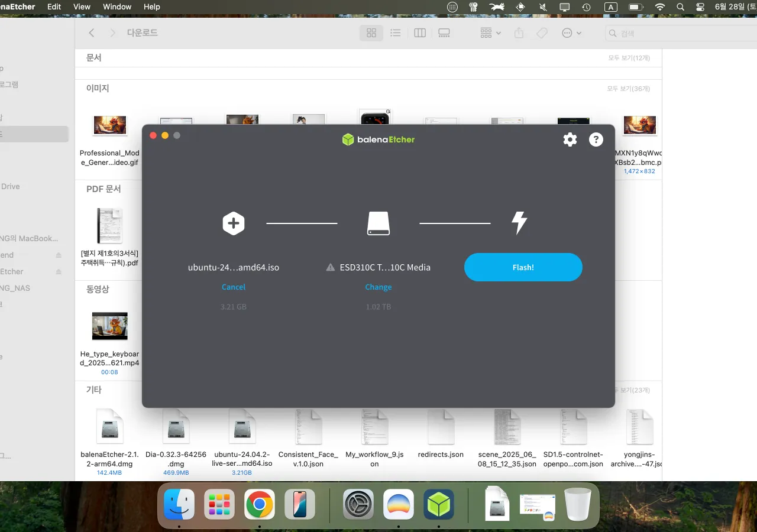The width and height of the screenshot is (757, 532).
Task: Open balenaEtcher settings gear
Action: [570, 140]
